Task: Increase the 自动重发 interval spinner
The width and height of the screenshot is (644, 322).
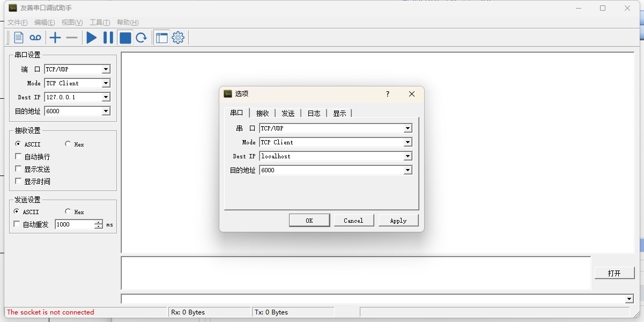Action: pos(99,222)
